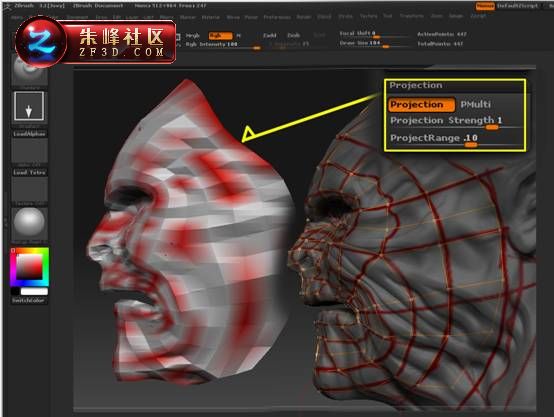Screen dimensions: 554x417
Task: Pick a hue in the color picker square
Action: point(29,267)
